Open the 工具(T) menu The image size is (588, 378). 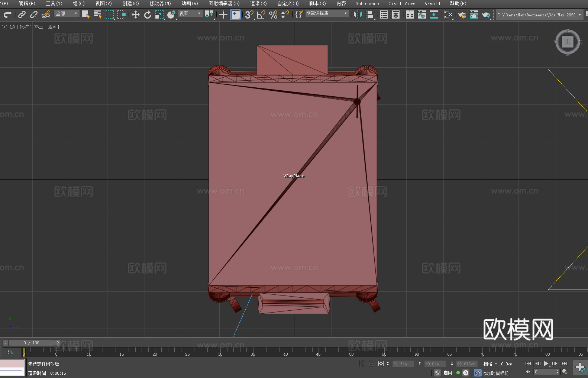(54, 3)
